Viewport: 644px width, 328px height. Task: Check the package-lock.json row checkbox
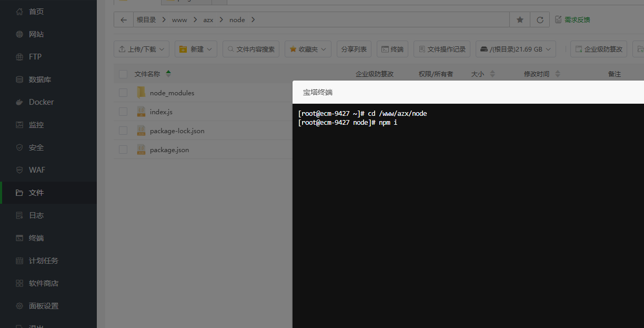(123, 131)
